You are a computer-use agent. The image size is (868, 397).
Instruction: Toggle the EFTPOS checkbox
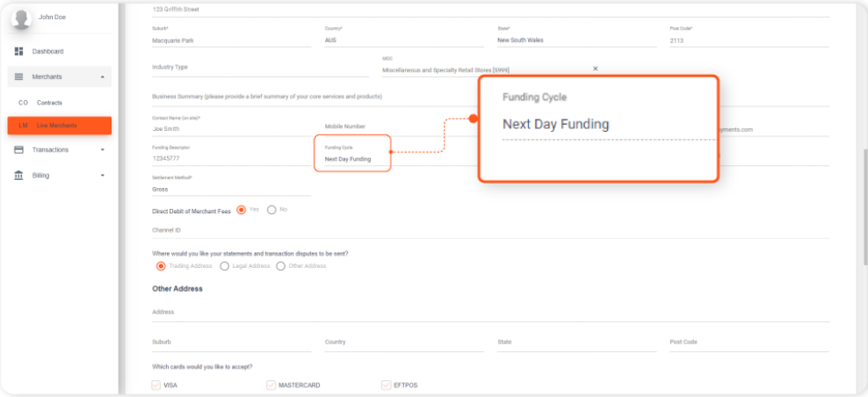386,385
